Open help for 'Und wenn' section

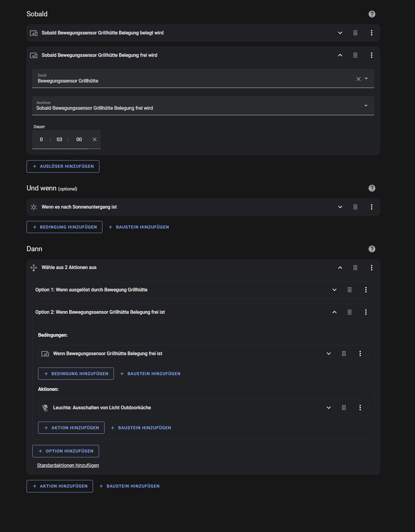372,188
